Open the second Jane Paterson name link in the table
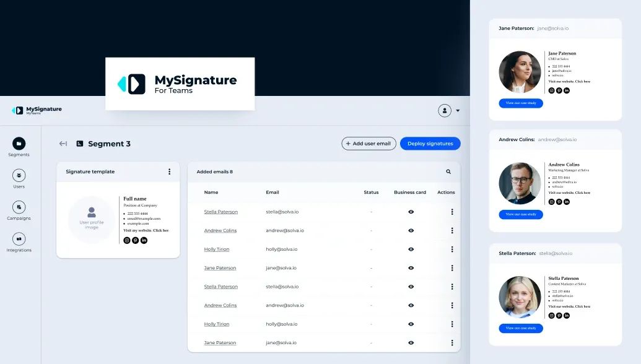641x364 pixels. [220, 343]
